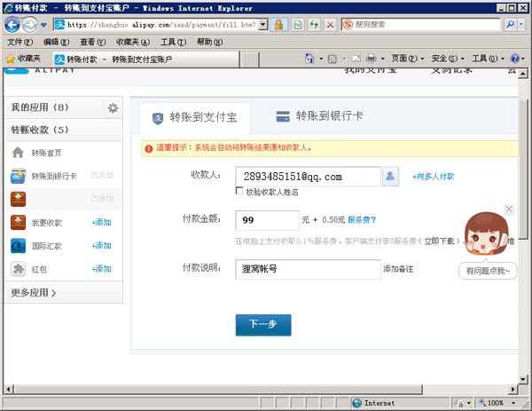Image resolution: width=532 pixels, height=411 pixels.
Task: Click the printer toolbar icon
Action: coord(372,59)
